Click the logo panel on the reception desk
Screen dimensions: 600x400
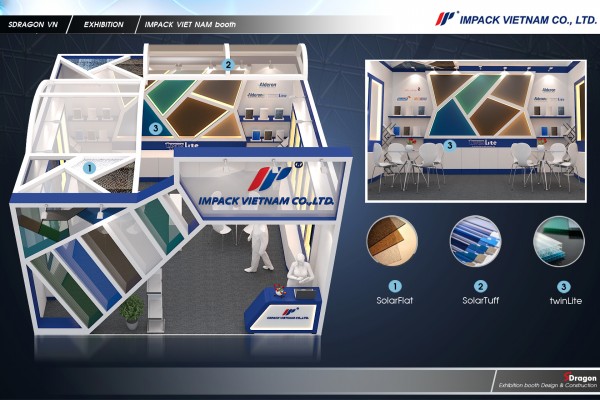pyautogui.click(x=286, y=315)
